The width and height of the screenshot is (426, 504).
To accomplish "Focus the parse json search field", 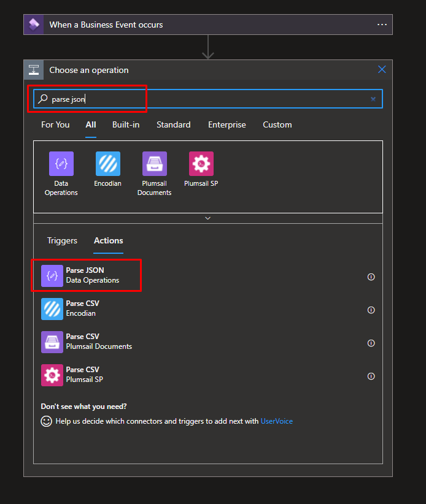I will coord(208,99).
